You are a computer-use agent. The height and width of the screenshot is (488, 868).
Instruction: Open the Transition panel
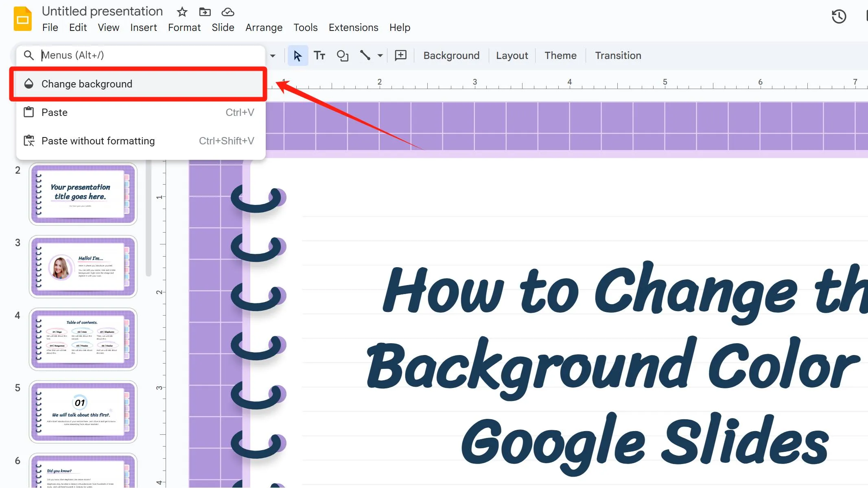[618, 55]
